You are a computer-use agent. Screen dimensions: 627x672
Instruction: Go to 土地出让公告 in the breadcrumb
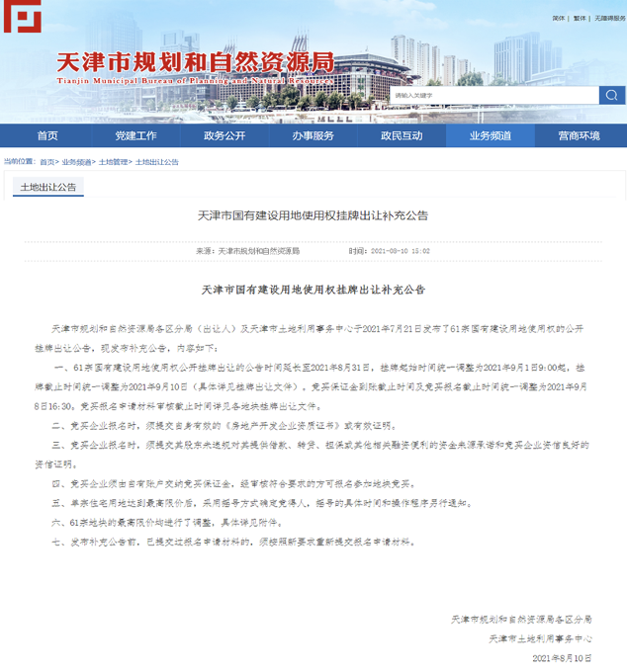(157, 162)
